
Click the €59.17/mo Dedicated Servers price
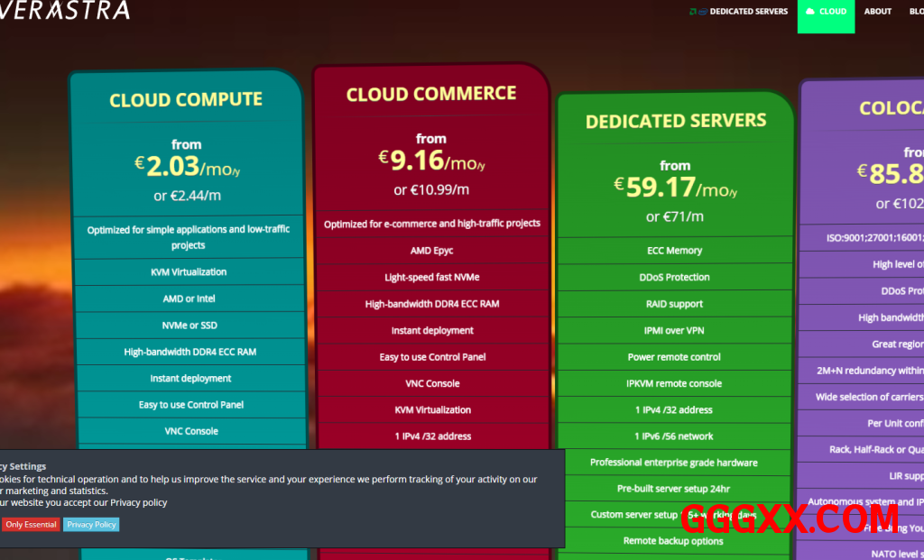(675, 188)
